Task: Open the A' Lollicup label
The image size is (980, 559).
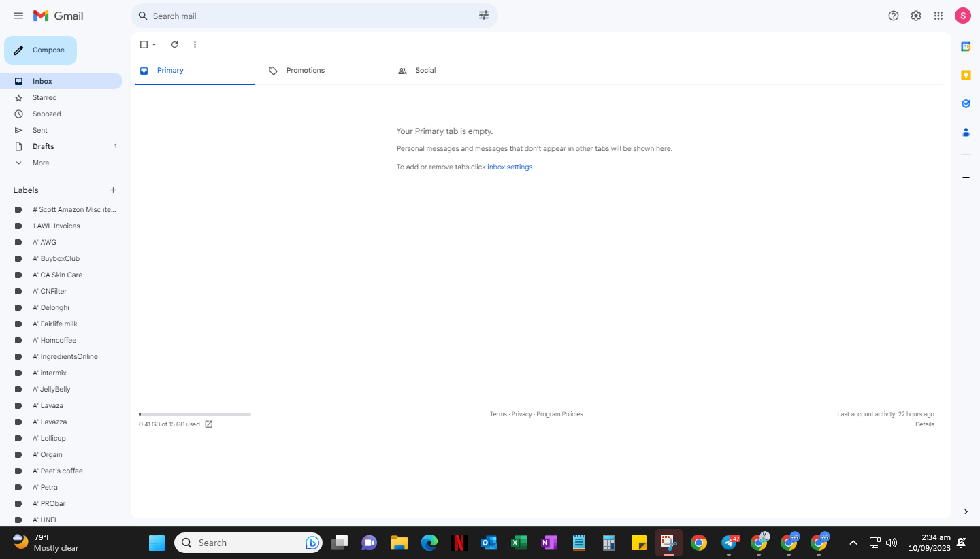Action: pyautogui.click(x=61, y=438)
